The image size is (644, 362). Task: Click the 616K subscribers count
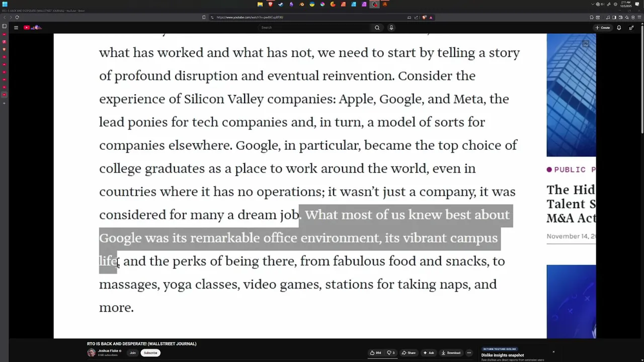point(108,355)
